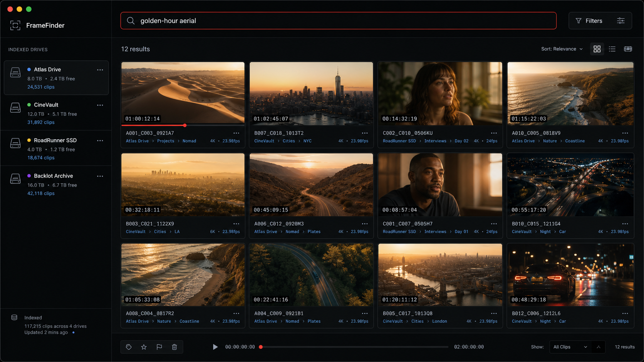Play the preview from the bottom bar

[215, 347]
